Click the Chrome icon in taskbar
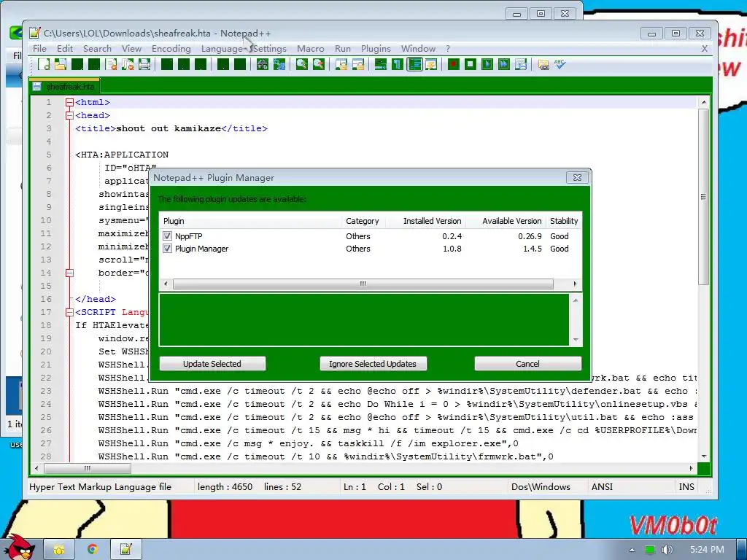 (x=93, y=550)
